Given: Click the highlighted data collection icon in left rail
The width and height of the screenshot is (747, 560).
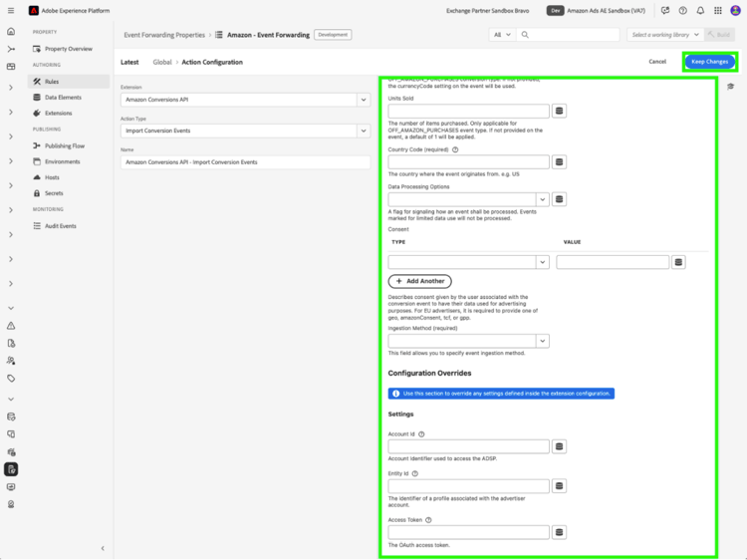Looking at the screenshot, I should [x=11, y=469].
